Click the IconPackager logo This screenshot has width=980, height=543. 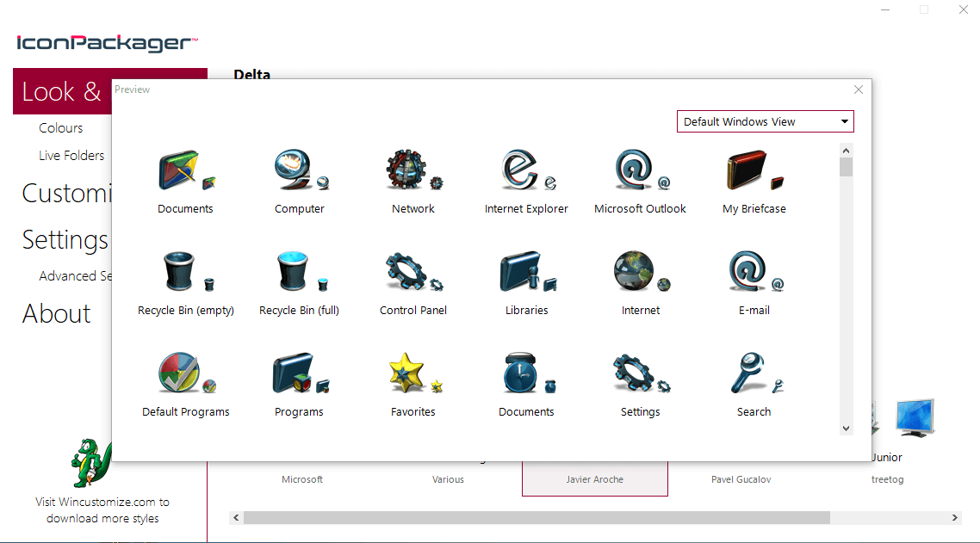[x=107, y=42]
